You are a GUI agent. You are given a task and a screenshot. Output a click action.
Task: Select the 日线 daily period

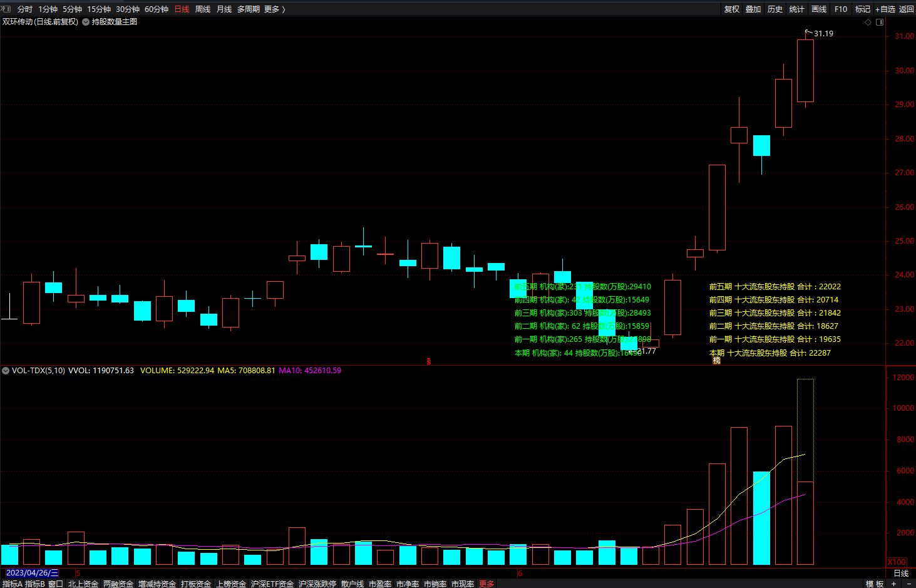click(182, 9)
